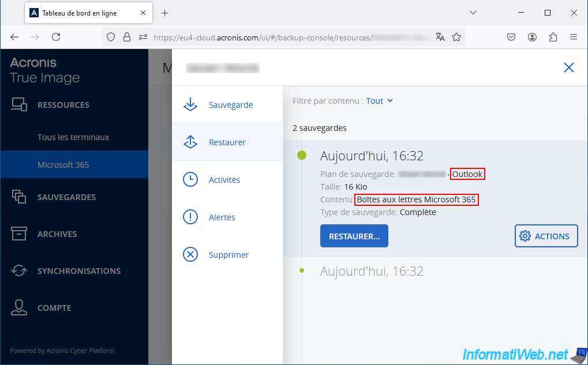Show site security padlock information
Viewport: 588px width, 365px height.
127,37
